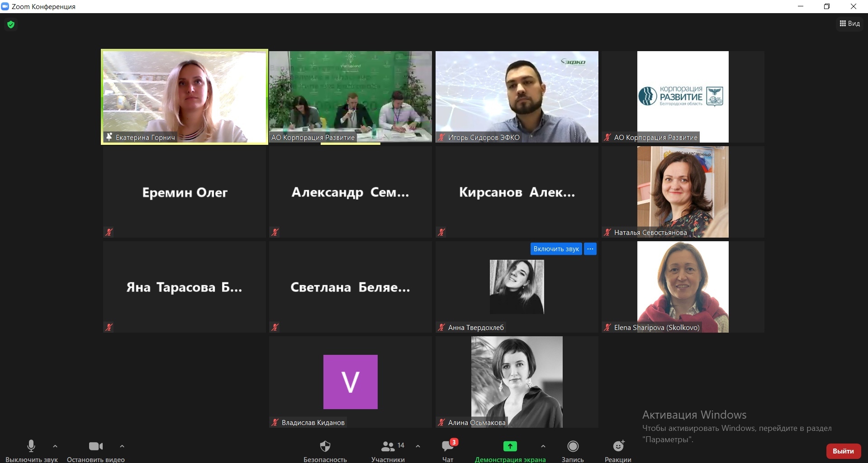Screen dimensions: 868x463
Task: Expand screen share options arrow
Action: [x=543, y=446]
